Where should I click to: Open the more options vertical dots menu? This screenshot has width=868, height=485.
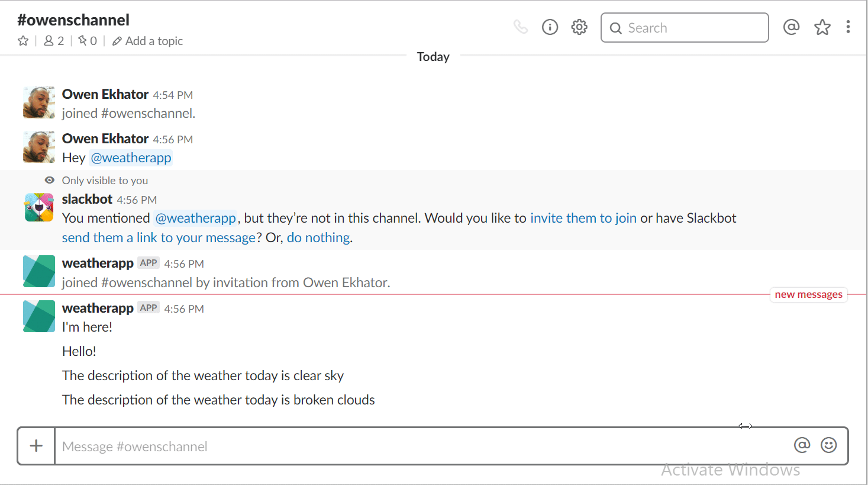click(x=848, y=27)
